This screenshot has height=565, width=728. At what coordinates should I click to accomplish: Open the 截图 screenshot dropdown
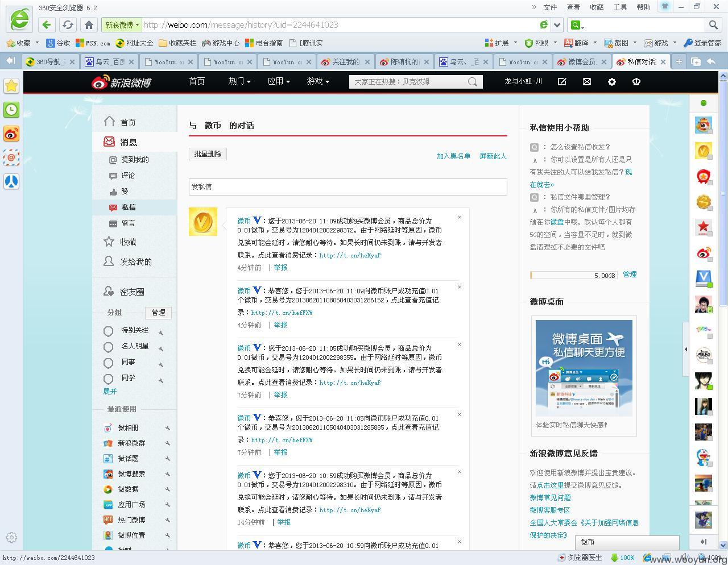(621, 43)
